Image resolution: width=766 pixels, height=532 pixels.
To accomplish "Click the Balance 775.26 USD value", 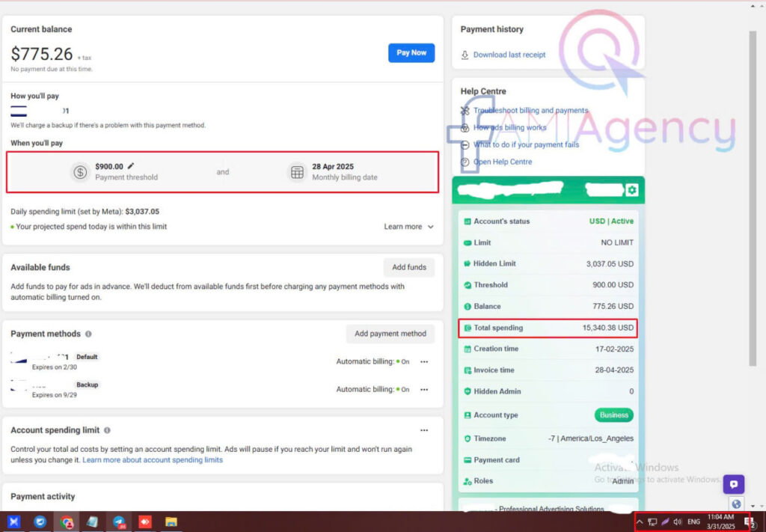I will point(613,307).
